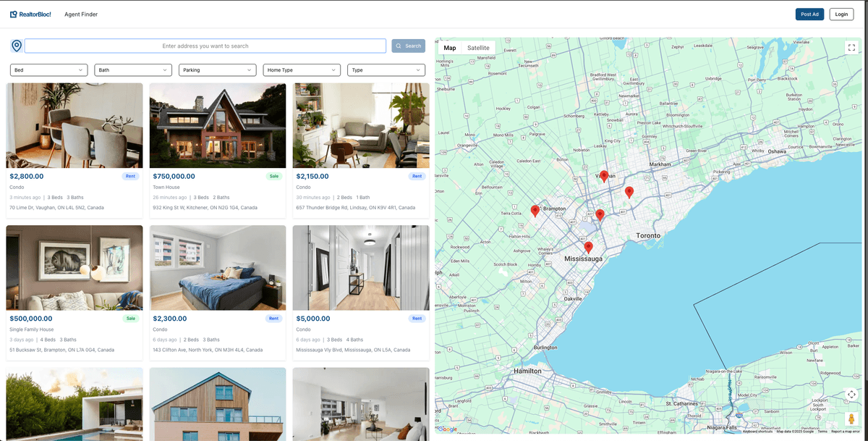Click the Rent badge on $2,150.00 listing
Screen dimensions: 868x441
pos(417,176)
